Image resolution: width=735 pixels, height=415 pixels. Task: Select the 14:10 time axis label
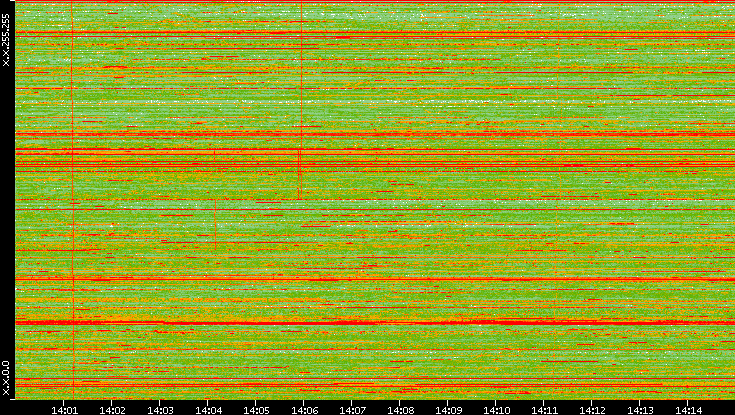(x=496, y=410)
